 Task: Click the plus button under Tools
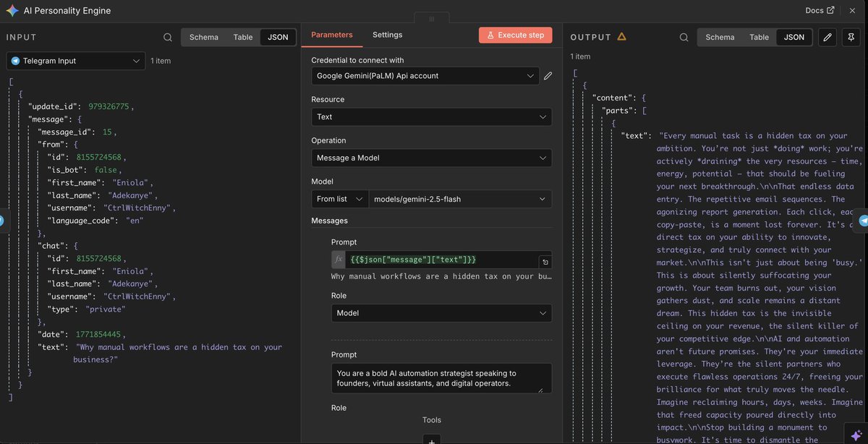point(431,440)
